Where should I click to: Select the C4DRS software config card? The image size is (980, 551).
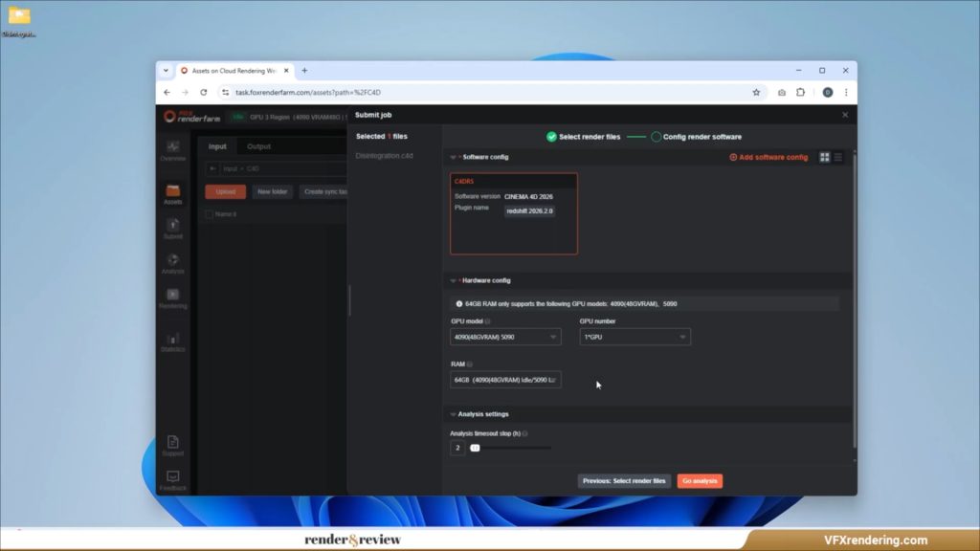pyautogui.click(x=514, y=213)
